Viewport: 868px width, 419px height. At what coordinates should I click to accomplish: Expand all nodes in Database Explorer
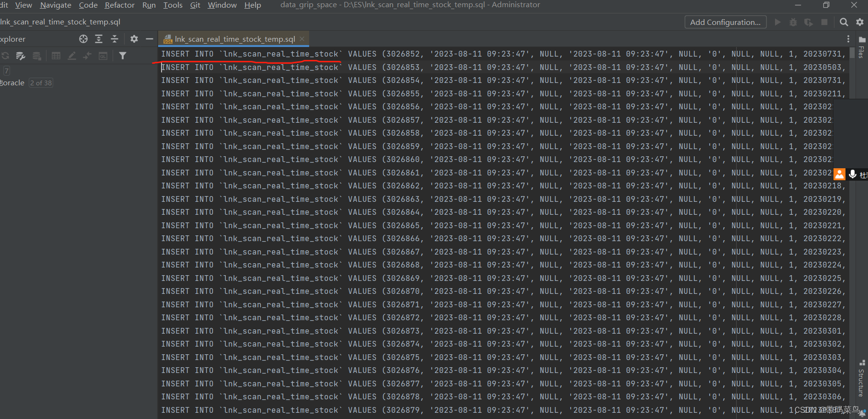tap(99, 39)
